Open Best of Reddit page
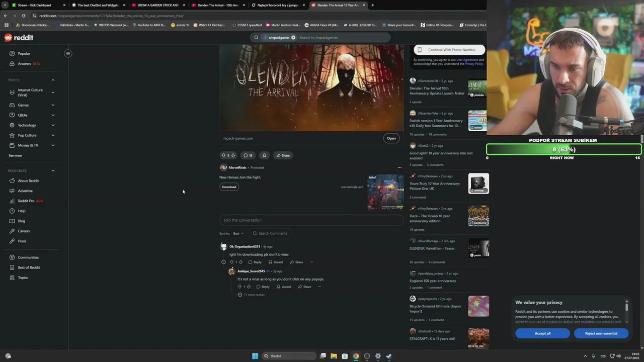644x362 pixels. (29, 267)
